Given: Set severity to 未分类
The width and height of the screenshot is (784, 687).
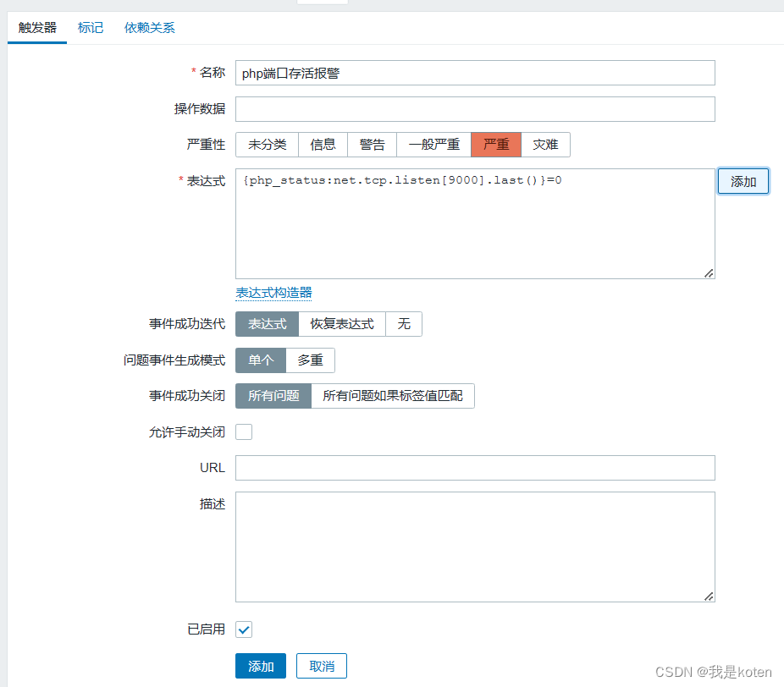Looking at the screenshot, I should (x=267, y=145).
